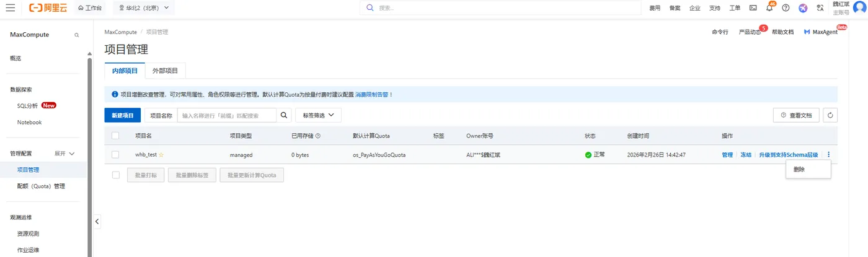
Task: Open the hamburger navigation menu
Action: click(10, 8)
